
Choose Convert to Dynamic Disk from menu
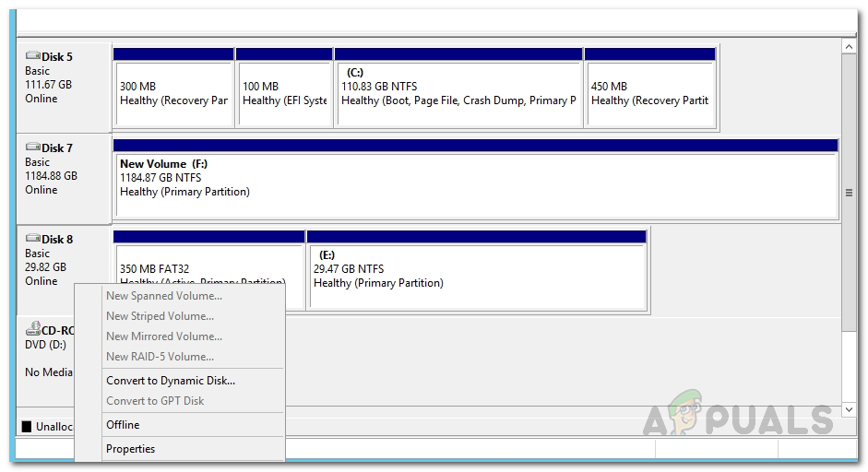[171, 381]
